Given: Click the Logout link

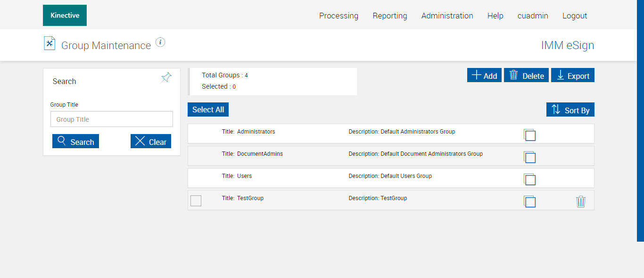Looking at the screenshot, I should [575, 16].
